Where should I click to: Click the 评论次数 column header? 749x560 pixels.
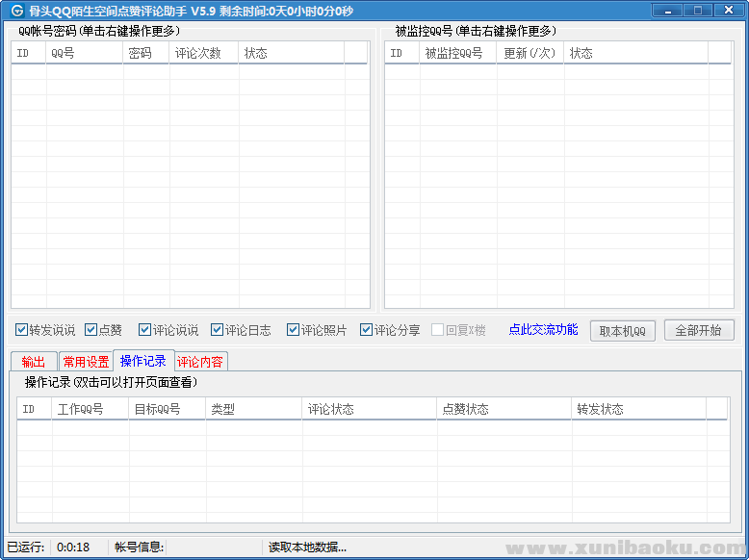[x=203, y=53]
